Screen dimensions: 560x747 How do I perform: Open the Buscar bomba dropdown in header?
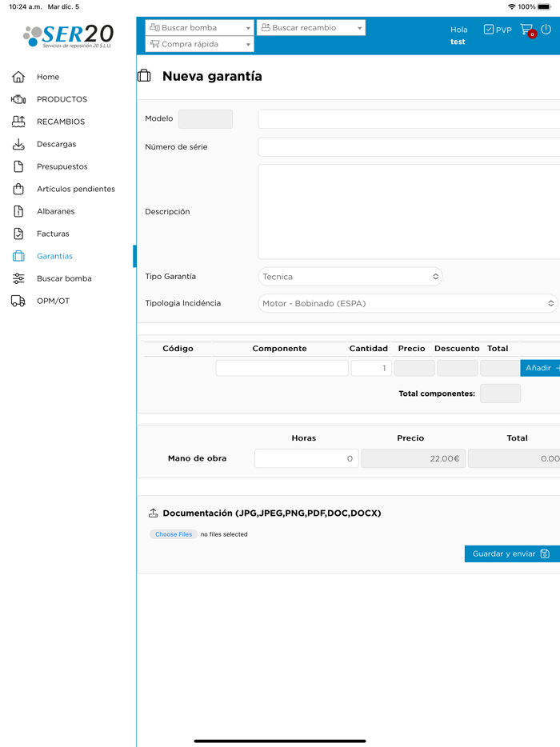point(200,28)
